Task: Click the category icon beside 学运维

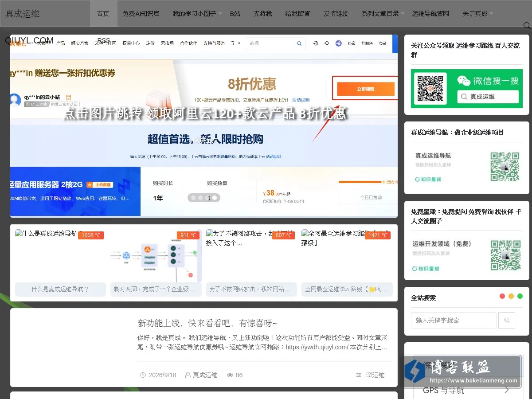Action: (359, 375)
